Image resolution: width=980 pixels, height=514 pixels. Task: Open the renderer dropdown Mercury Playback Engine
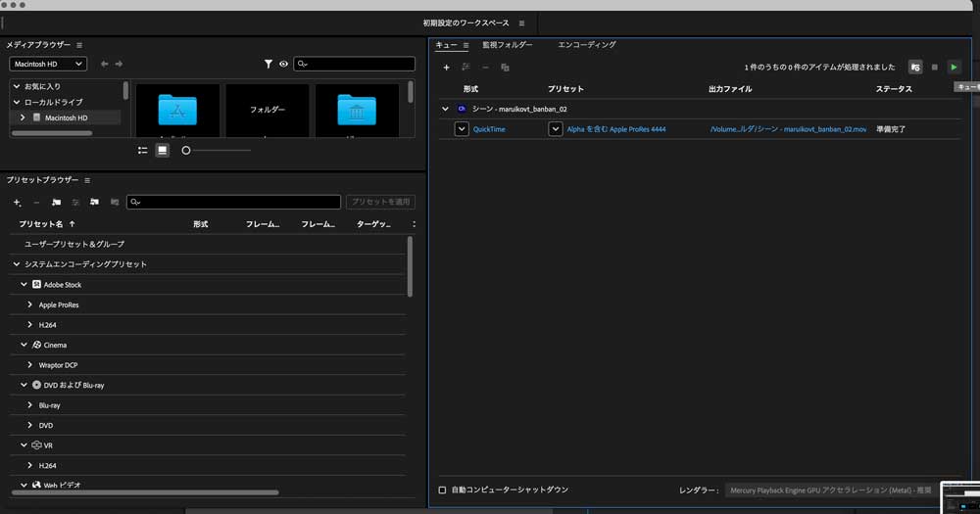831,491
